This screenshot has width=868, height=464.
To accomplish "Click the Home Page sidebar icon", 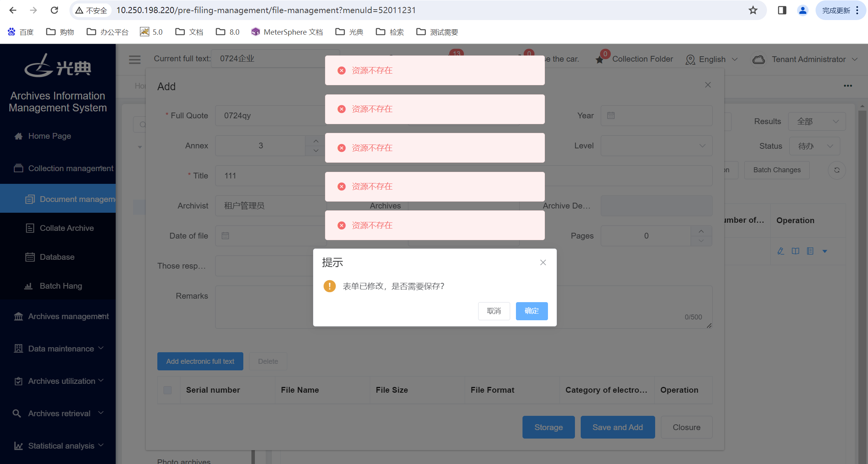I will [19, 136].
